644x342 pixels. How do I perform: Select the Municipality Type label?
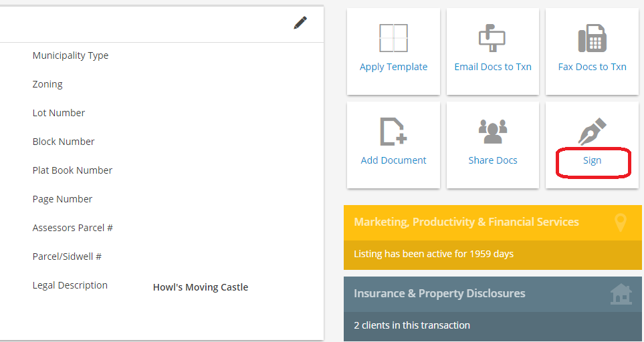click(71, 55)
